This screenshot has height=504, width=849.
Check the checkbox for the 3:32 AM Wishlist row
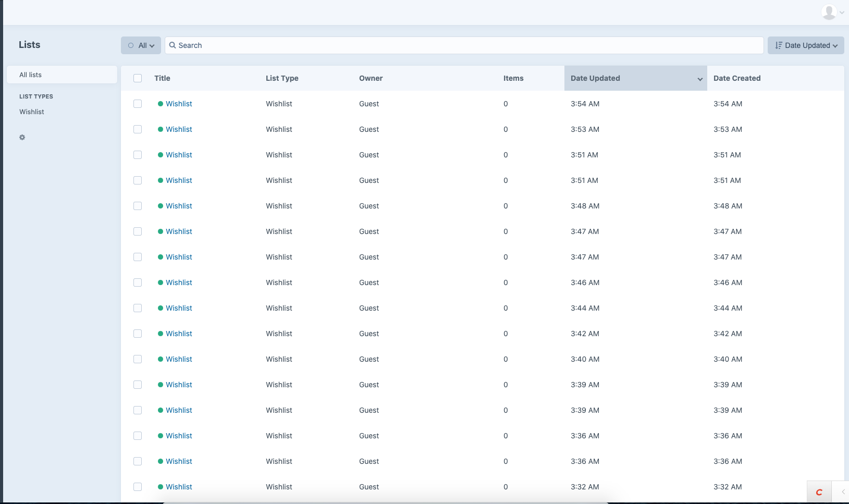(138, 486)
